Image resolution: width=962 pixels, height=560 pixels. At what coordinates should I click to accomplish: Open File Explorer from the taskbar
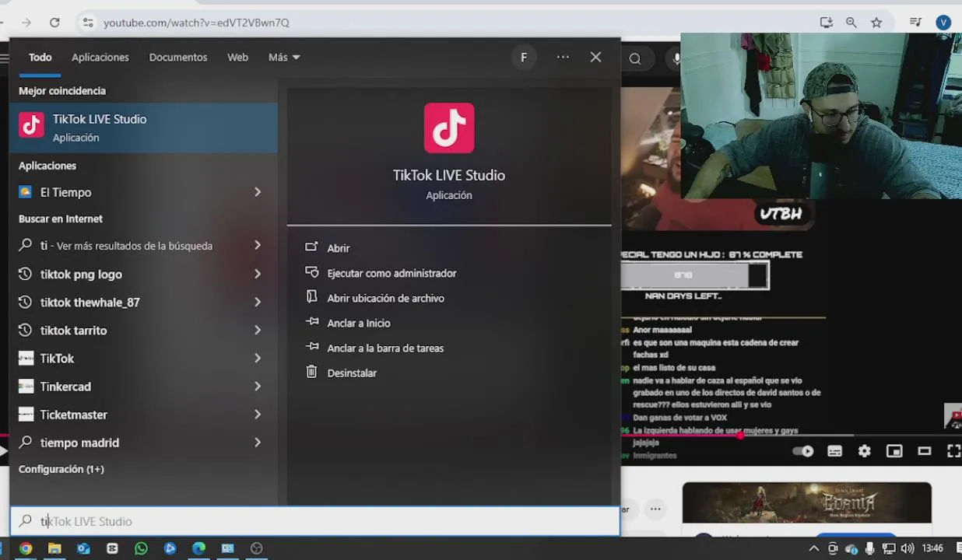coord(54,548)
